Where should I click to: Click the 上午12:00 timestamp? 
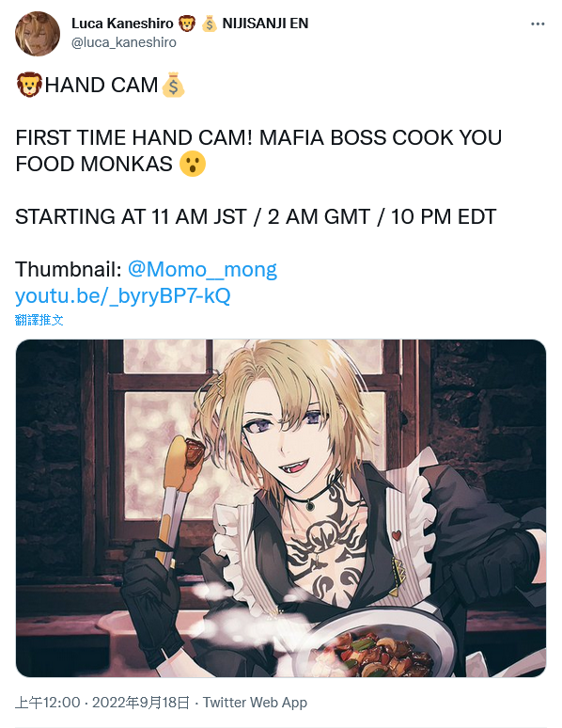(48, 702)
